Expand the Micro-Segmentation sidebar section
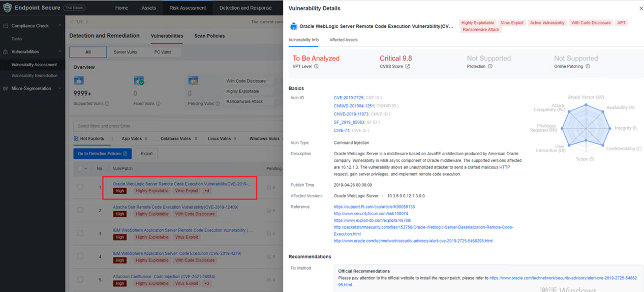This screenshot has width=644, height=292. click(59, 89)
